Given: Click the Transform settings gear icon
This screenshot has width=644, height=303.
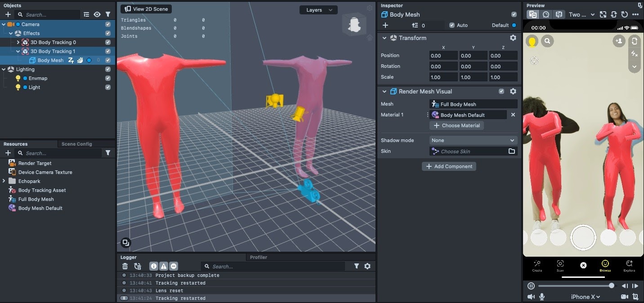Looking at the screenshot, I should [x=513, y=38].
